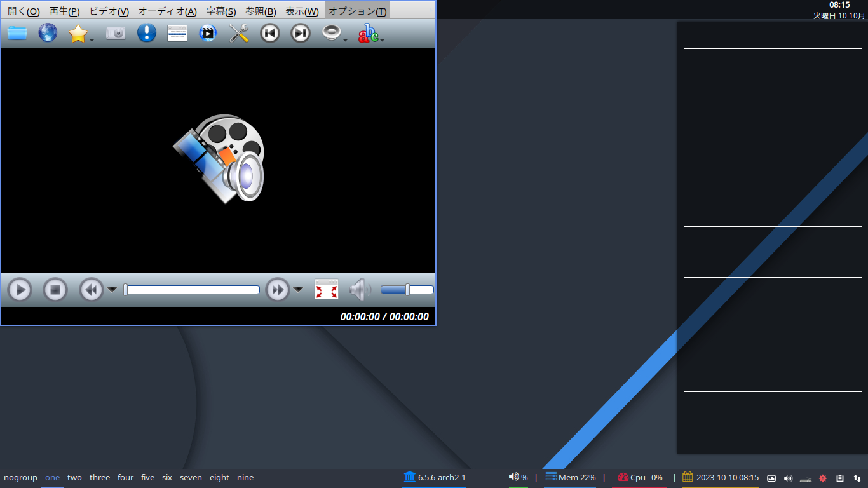Open the clipboard tray icon
This screenshot has height=488, width=868.
pos(840,478)
